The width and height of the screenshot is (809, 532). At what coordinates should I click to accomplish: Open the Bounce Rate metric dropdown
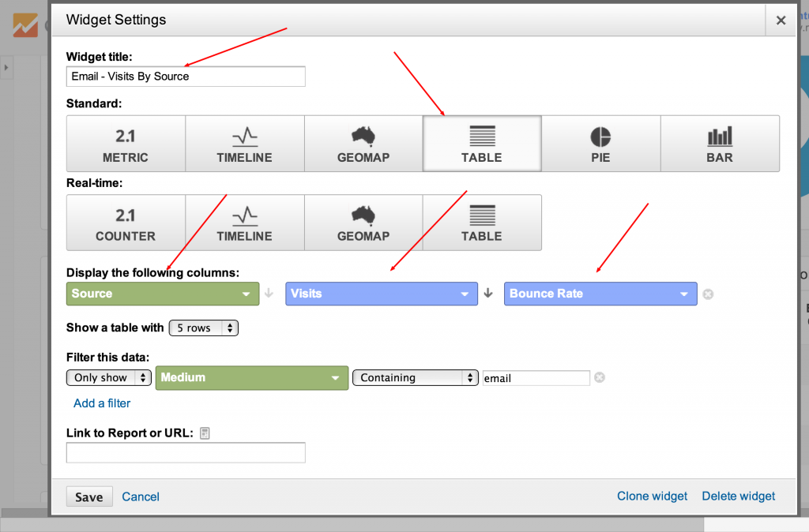tap(600, 293)
